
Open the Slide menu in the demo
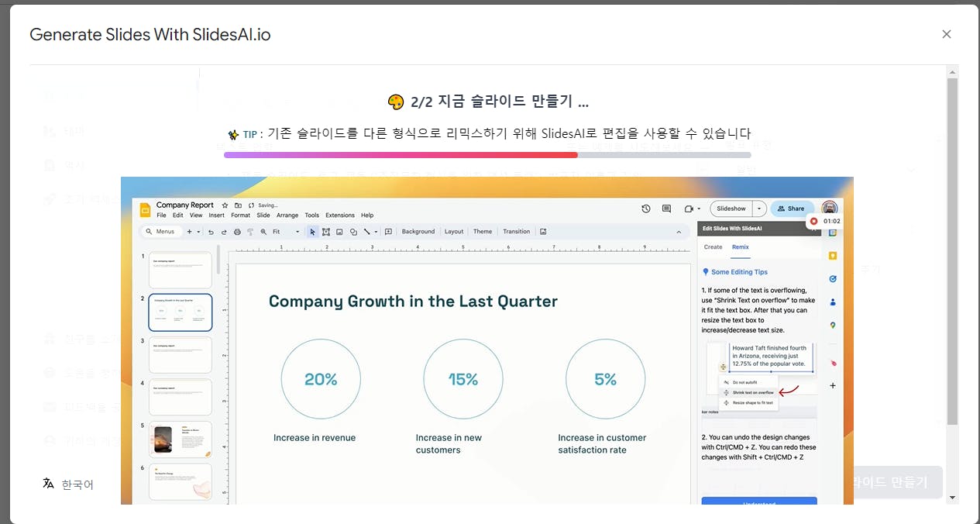pyautogui.click(x=263, y=215)
